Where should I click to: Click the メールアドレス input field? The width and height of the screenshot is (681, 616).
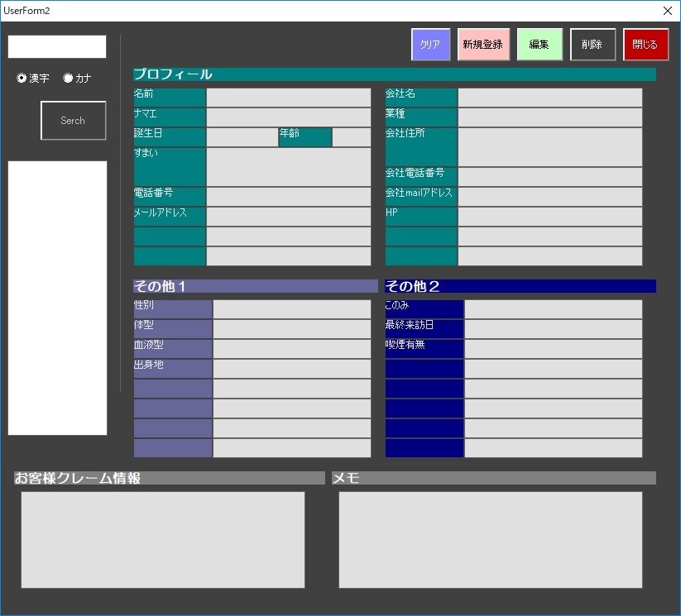click(x=289, y=216)
